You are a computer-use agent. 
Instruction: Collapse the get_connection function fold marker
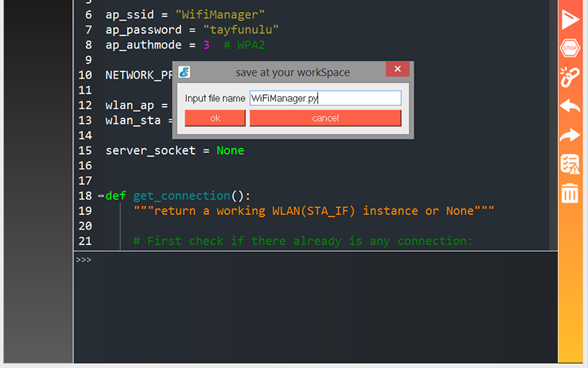tap(101, 196)
